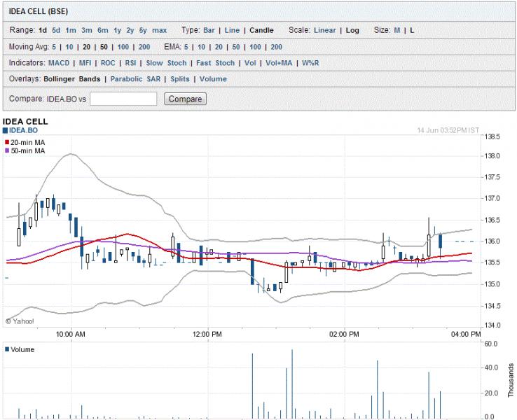Enable the EMA 200 line
The height and width of the screenshot is (420, 517).
(x=276, y=47)
